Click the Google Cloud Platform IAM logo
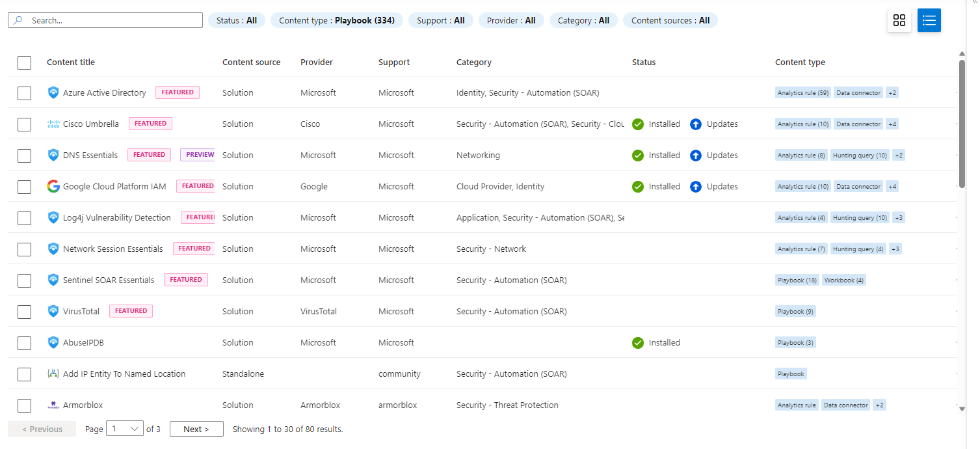 53,186
